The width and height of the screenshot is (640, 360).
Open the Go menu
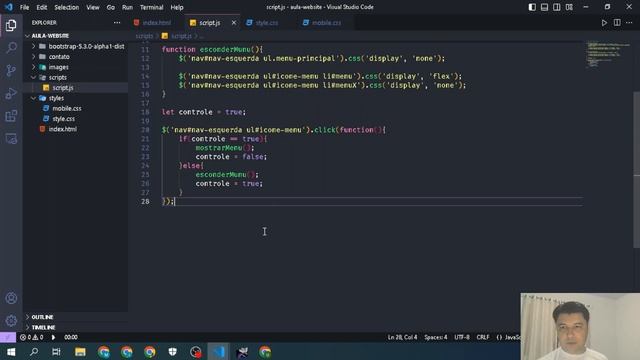click(x=111, y=7)
